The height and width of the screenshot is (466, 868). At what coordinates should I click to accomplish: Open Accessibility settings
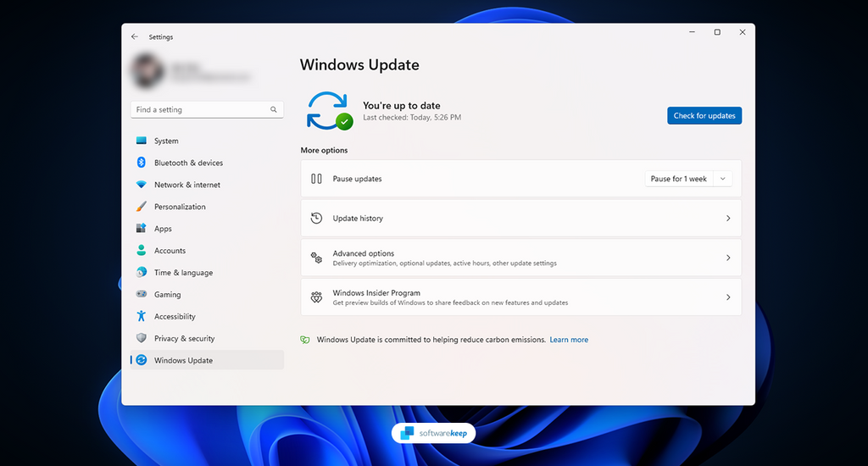(x=207, y=316)
